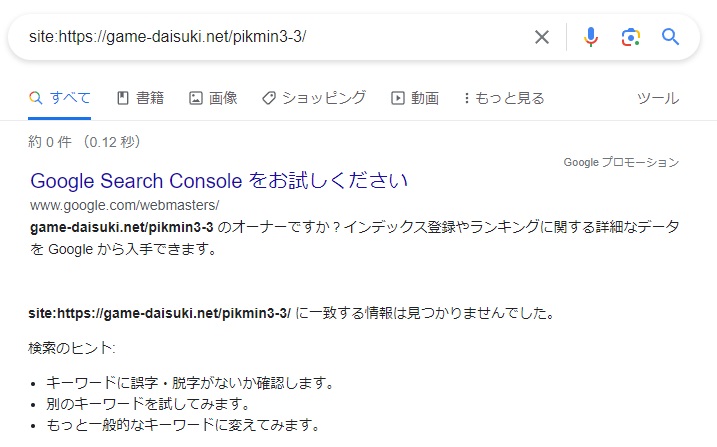Submit search with blue magnifier icon
This screenshot has height=447, width=717.
(670, 37)
